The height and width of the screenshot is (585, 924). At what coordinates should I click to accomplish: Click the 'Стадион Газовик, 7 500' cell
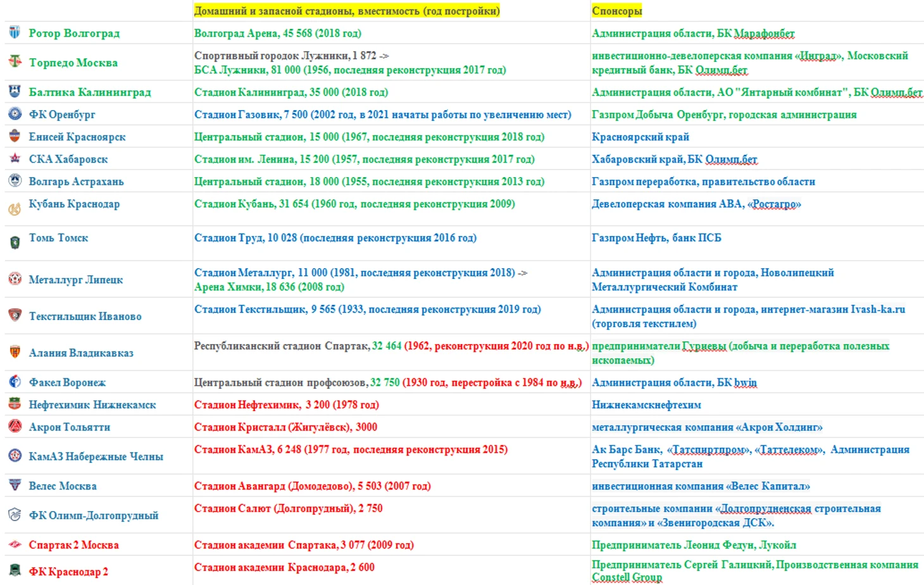pyautogui.click(x=383, y=114)
